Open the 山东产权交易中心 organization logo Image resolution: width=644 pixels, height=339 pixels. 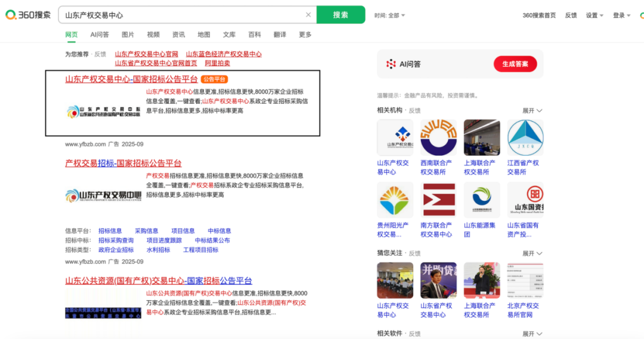click(x=395, y=138)
